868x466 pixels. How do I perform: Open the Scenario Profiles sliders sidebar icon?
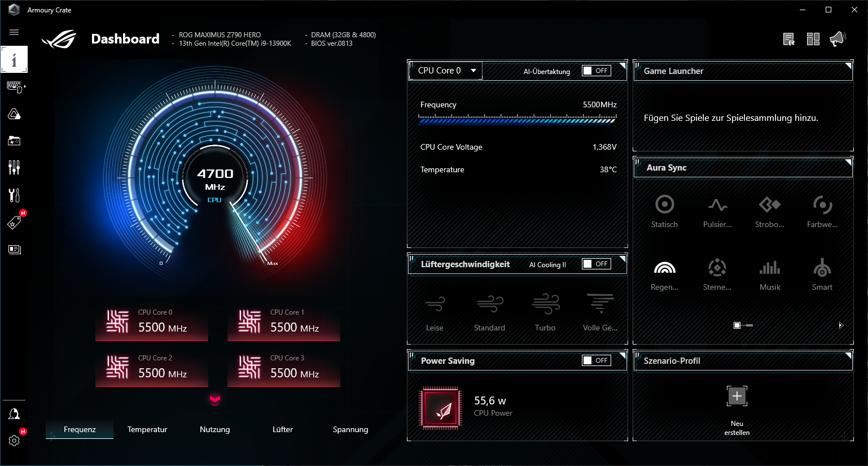click(14, 167)
